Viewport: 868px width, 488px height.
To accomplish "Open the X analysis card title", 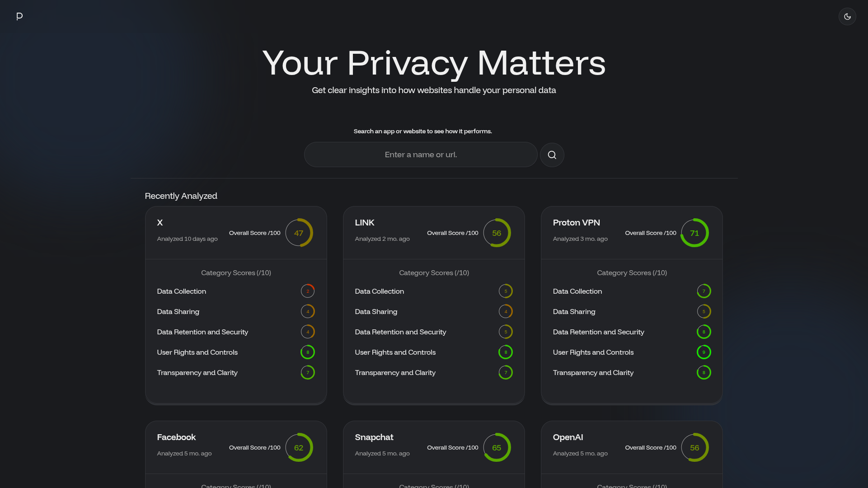I will pos(160,223).
